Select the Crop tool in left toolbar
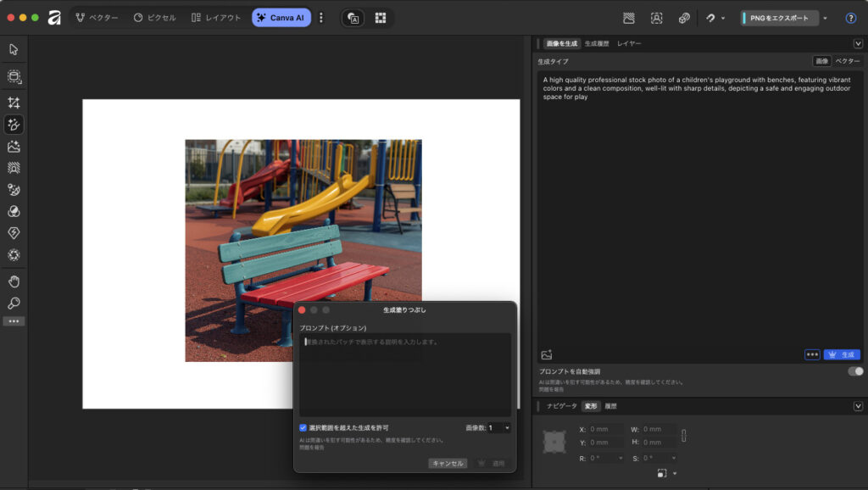The image size is (868, 490). (14, 103)
